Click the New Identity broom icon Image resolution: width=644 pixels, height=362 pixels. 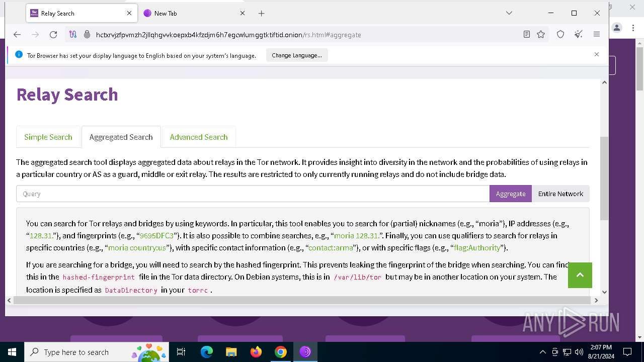579,34
